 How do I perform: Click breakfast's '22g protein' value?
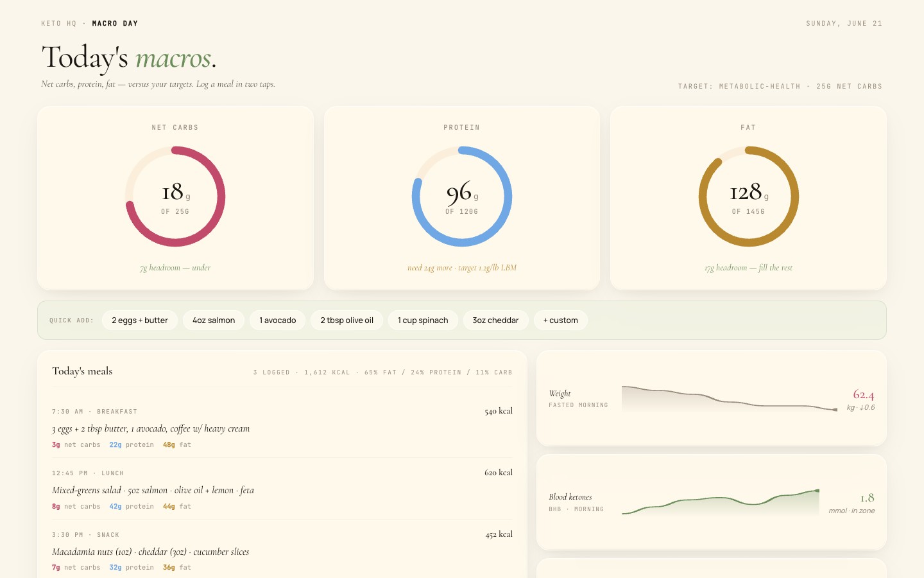132,445
